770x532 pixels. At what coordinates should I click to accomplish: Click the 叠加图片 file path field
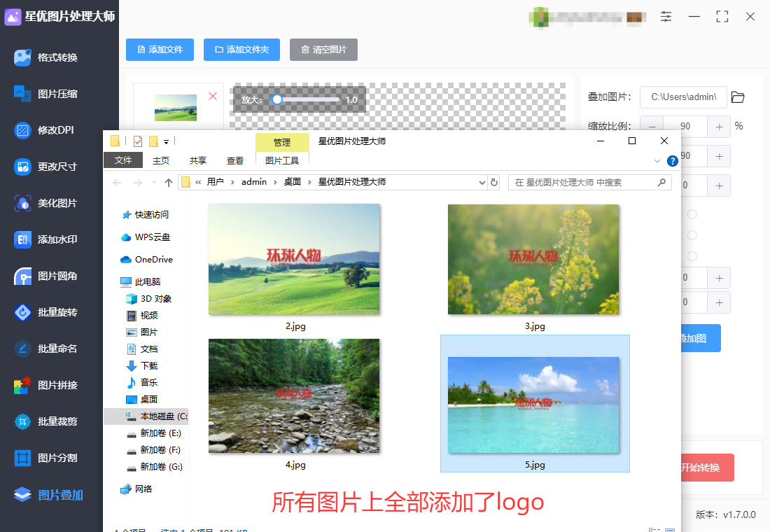(x=683, y=97)
